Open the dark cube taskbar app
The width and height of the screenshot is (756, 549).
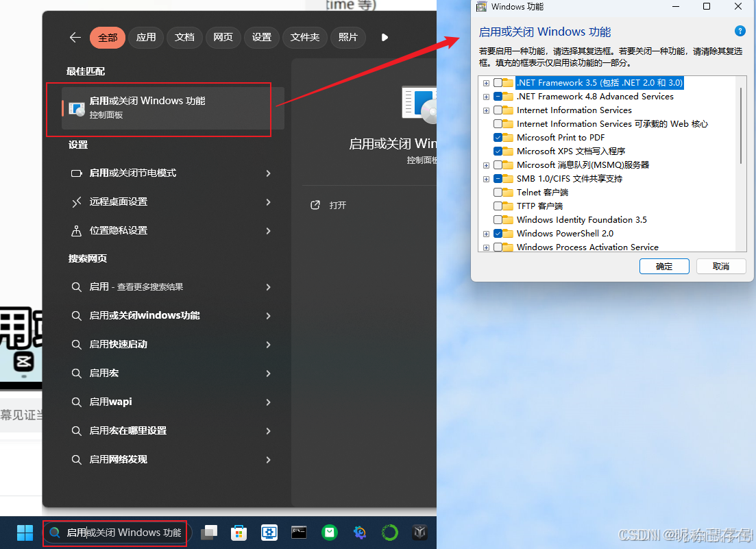pyautogui.click(x=419, y=532)
